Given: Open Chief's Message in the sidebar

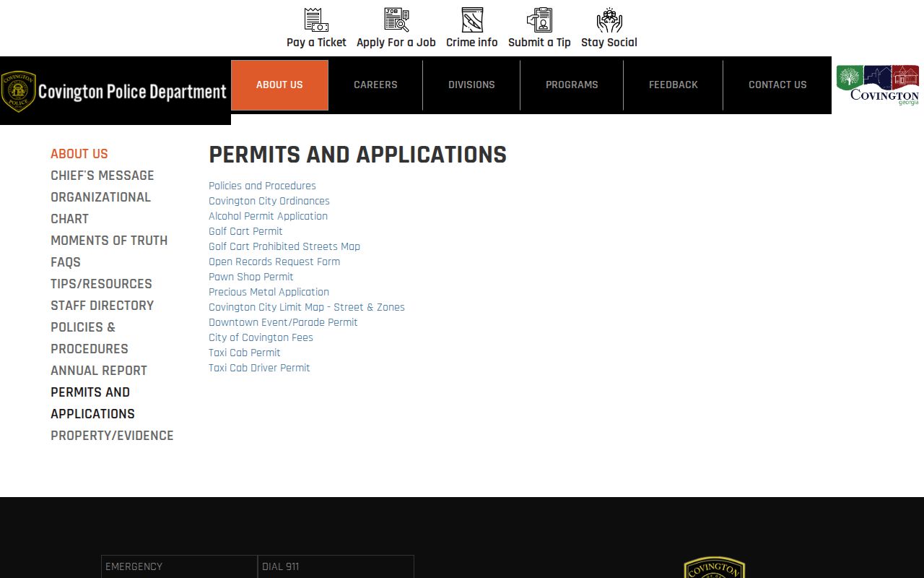Looking at the screenshot, I should [103, 176].
